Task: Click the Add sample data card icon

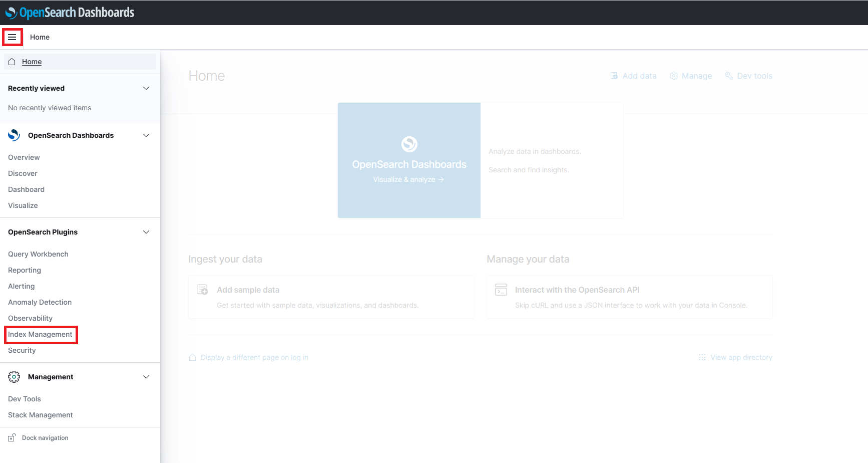Action: click(203, 290)
